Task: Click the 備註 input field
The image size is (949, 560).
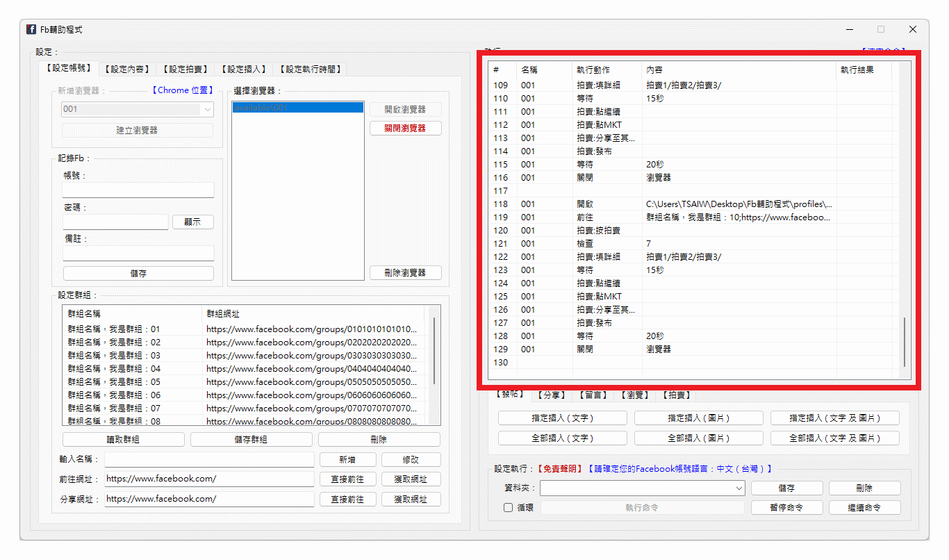Action: pos(138,253)
